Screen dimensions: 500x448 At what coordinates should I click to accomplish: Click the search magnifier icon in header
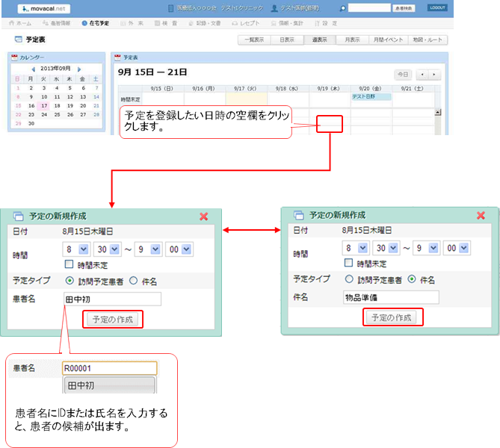pos(343,8)
